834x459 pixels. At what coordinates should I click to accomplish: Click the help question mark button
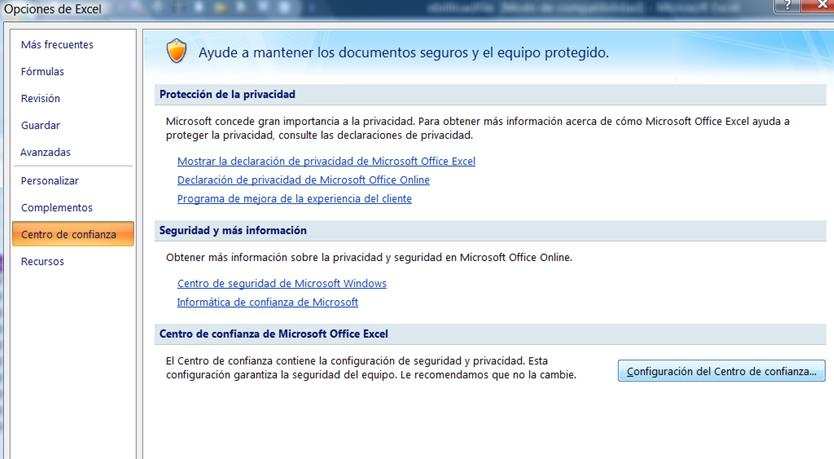788,5
